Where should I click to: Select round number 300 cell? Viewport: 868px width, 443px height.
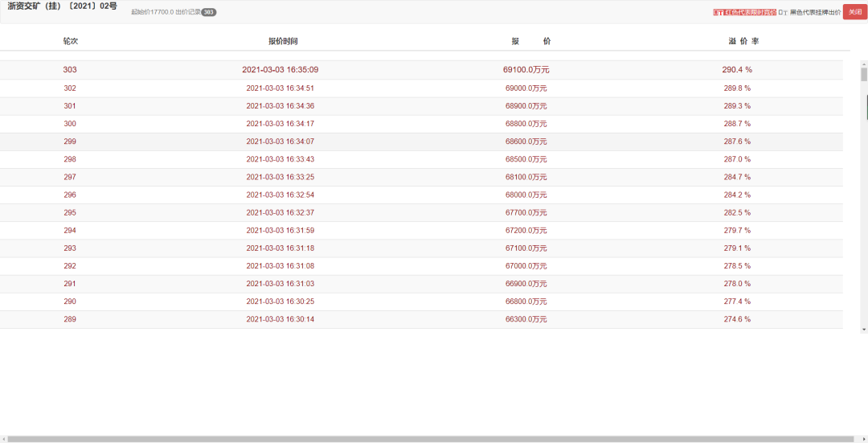[x=70, y=124]
